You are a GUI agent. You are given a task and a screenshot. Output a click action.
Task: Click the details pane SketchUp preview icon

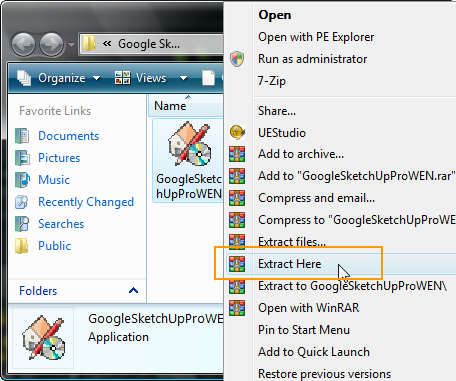pyautogui.click(x=44, y=338)
